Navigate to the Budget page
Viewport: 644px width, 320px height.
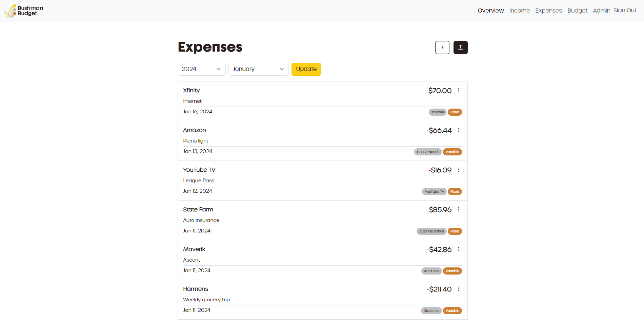click(x=578, y=11)
